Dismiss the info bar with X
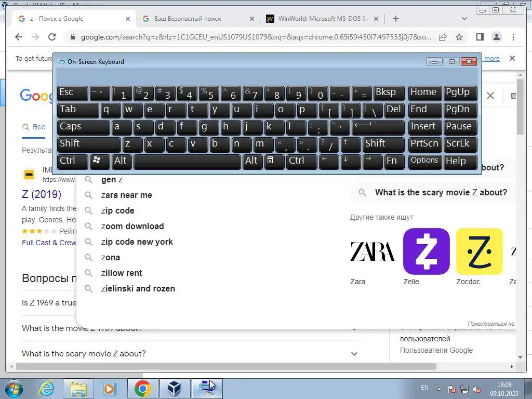Image resolution: width=532 pixels, height=399 pixels. 512,58
